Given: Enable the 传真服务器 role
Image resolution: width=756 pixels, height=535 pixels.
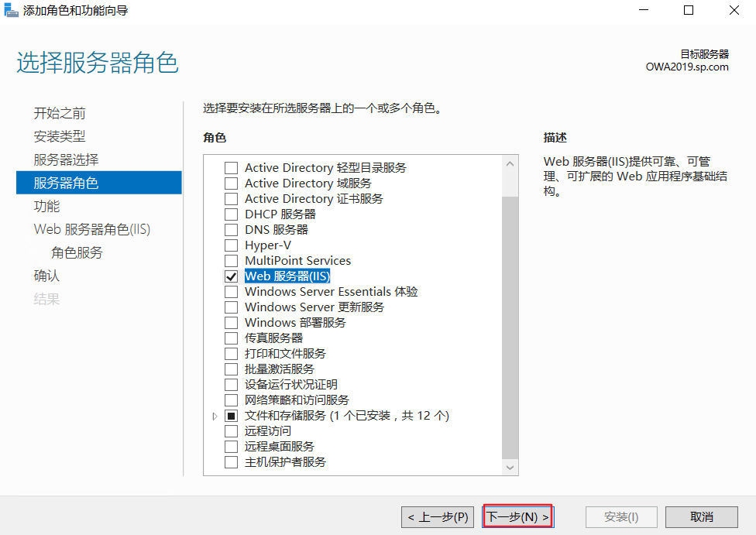Looking at the screenshot, I should [x=230, y=338].
